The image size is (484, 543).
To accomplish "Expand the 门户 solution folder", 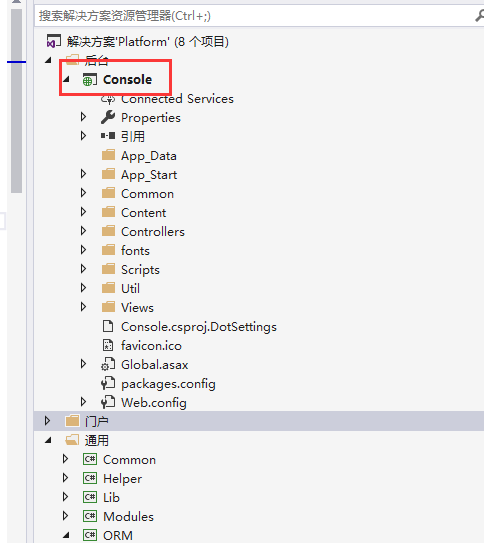I will click(47, 421).
